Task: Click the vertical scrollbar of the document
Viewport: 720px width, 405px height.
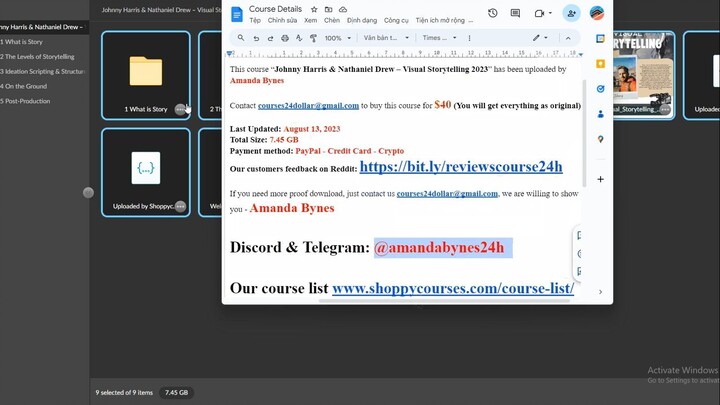Action: 584,133
